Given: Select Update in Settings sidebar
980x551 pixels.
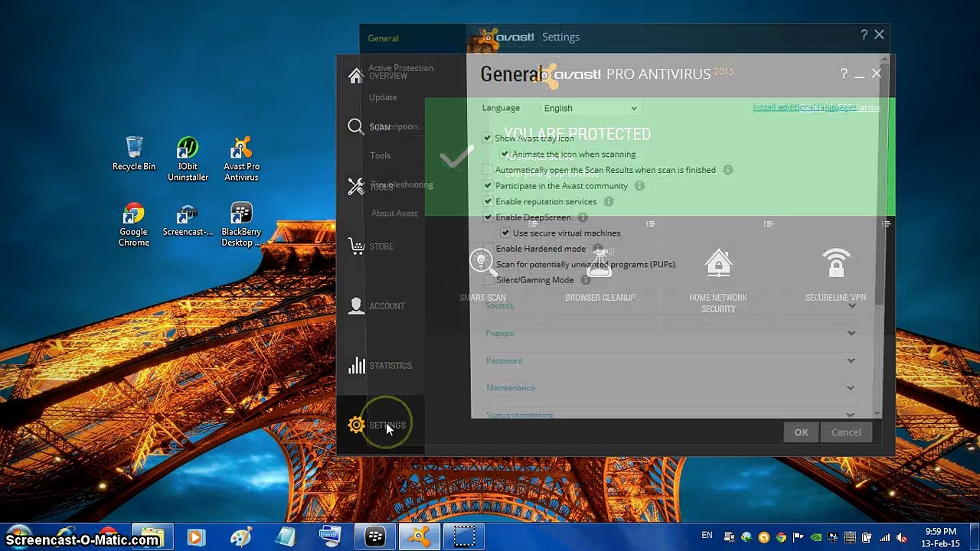Looking at the screenshot, I should click(383, 97).
